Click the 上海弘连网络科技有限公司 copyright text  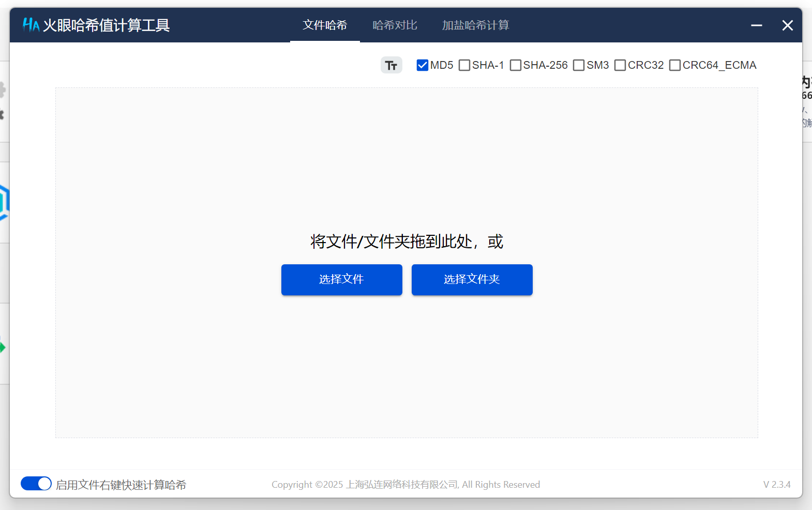(402, 485)
